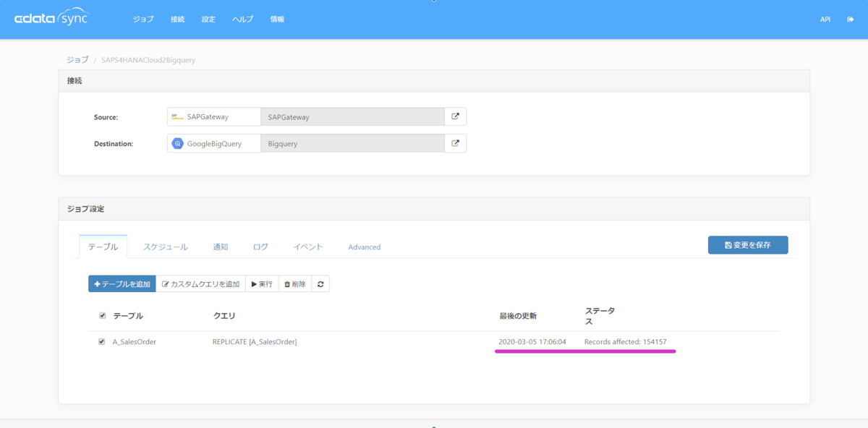Screen dimensions: 868x428
Task: Click the logout icon in top right
Action: [x=851, y=20]
